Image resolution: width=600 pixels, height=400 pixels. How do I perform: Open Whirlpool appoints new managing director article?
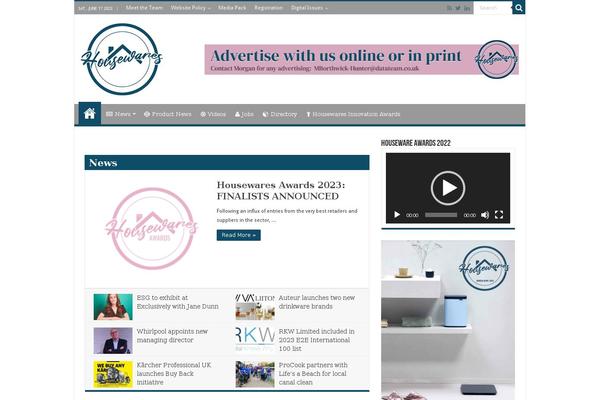click(x=172, y=336)
